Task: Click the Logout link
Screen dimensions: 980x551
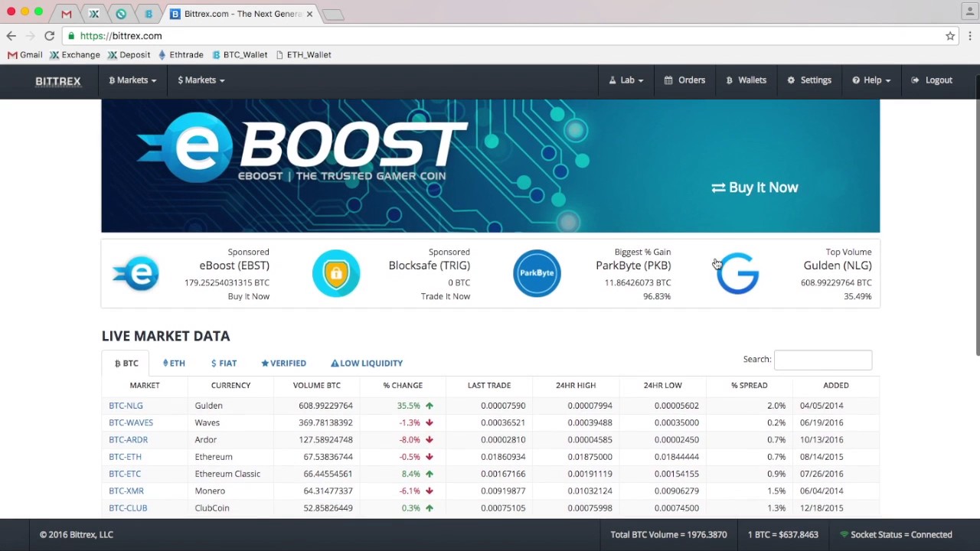Action: click(932, 80)
